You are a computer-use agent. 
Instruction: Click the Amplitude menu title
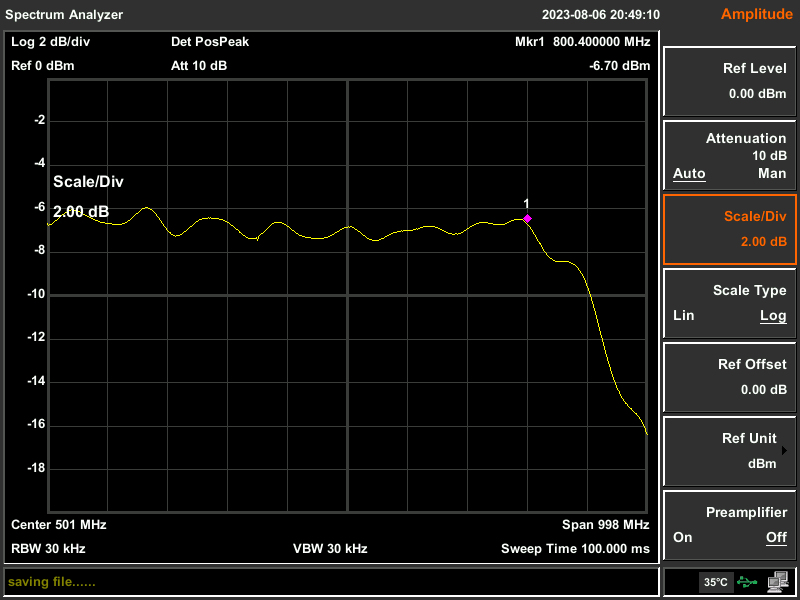757,14
